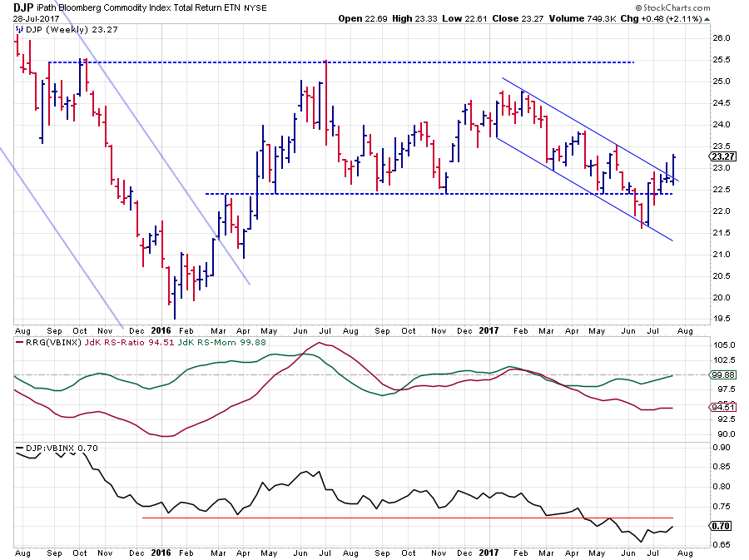Image resolution: width=749 pixels, height=560 pixels.
Task: Select the DJP ticker symbol in the title
Action: tap(23, 7)
